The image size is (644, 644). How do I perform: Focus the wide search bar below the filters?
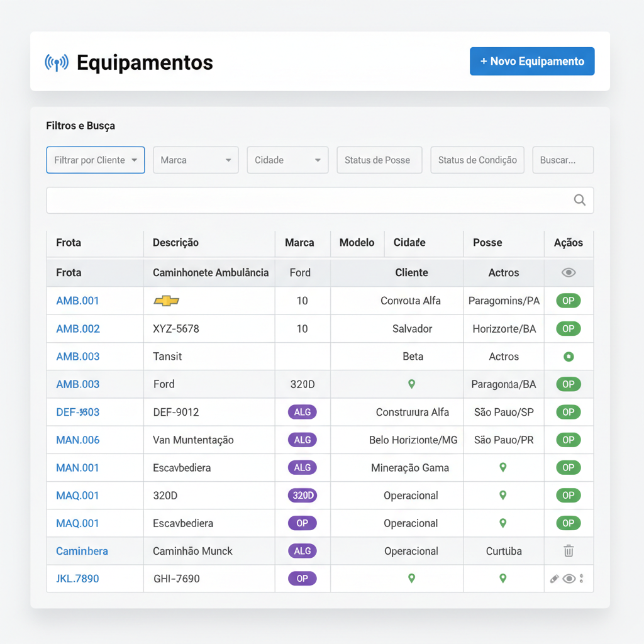coord(320,201)
